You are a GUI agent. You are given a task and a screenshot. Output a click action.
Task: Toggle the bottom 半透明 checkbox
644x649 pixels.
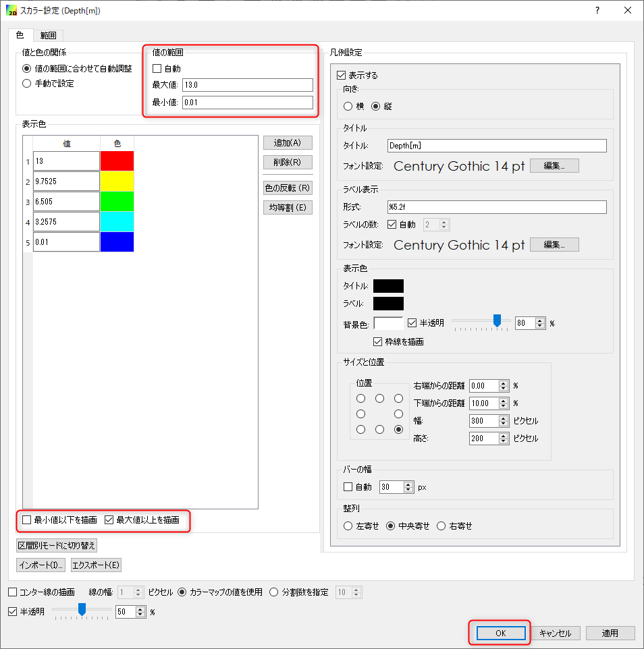point(13,612)
